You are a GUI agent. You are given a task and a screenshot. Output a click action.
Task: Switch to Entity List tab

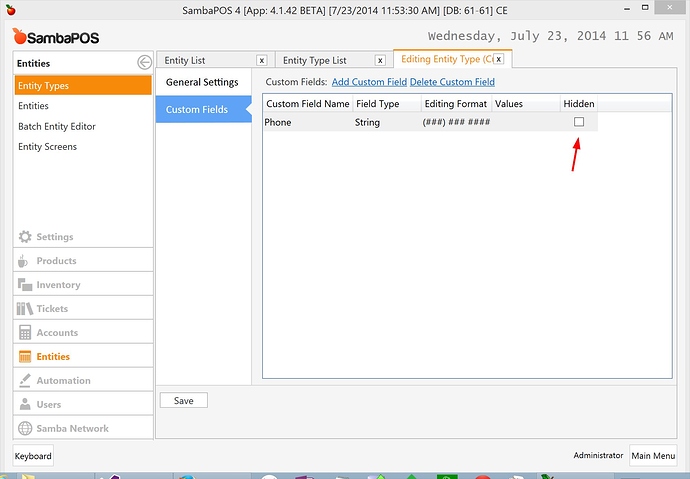[x=185, y=60]
